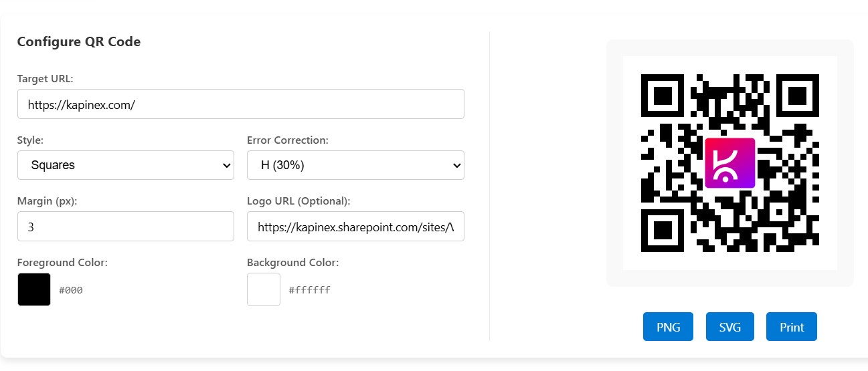Download the QR code as PNG
The width and height of the screenshot is (868, 371).
click(668, 327)
